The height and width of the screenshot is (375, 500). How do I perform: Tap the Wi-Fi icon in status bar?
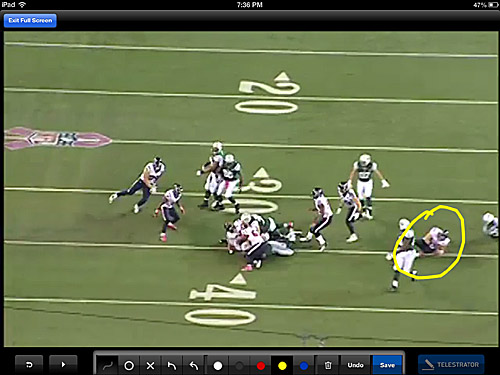click(x=22, y=5)
